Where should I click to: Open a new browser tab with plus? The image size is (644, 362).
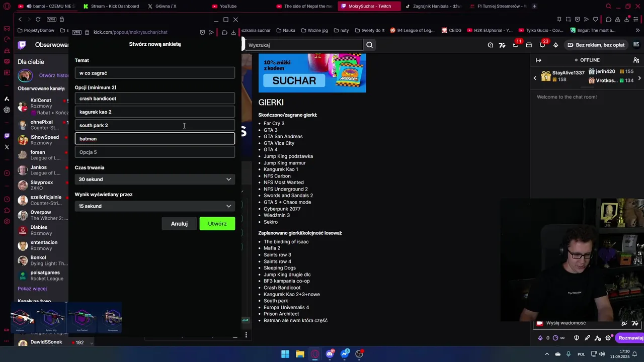[x=534, y=7]
